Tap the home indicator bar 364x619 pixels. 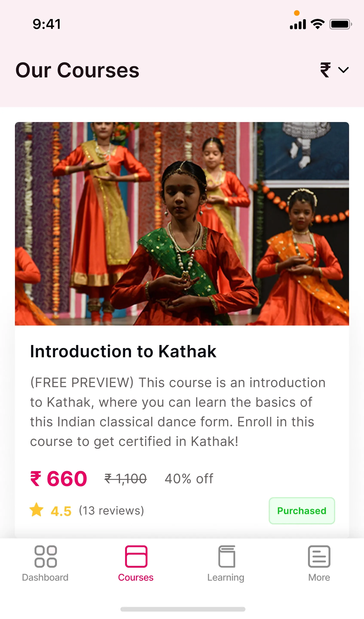(183, 609)
